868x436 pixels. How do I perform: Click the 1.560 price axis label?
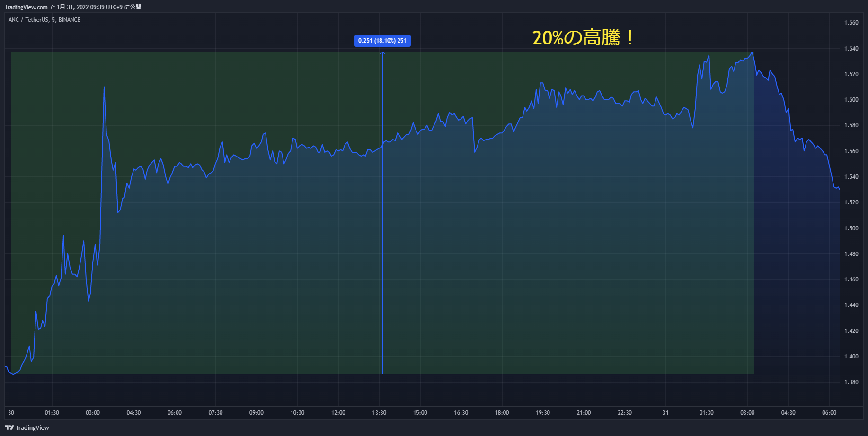(851, 151)
